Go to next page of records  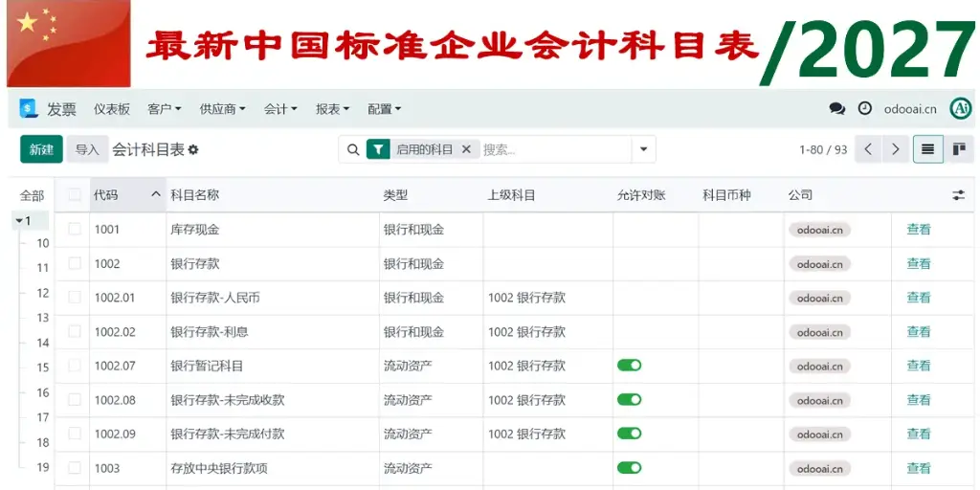click(895, 149)
